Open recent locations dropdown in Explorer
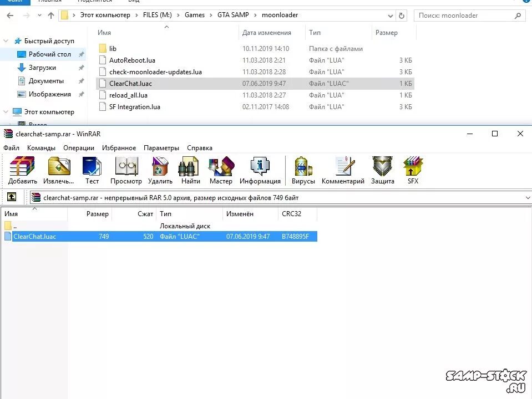This screenshot has width=532, height=399. tap(40, 16)
